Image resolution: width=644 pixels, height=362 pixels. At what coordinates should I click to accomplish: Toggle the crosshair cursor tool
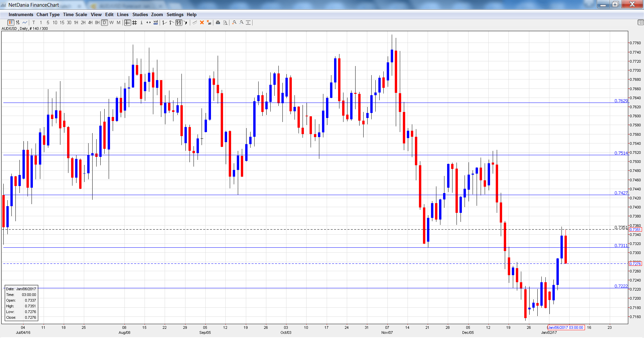(x=127, y=22)
